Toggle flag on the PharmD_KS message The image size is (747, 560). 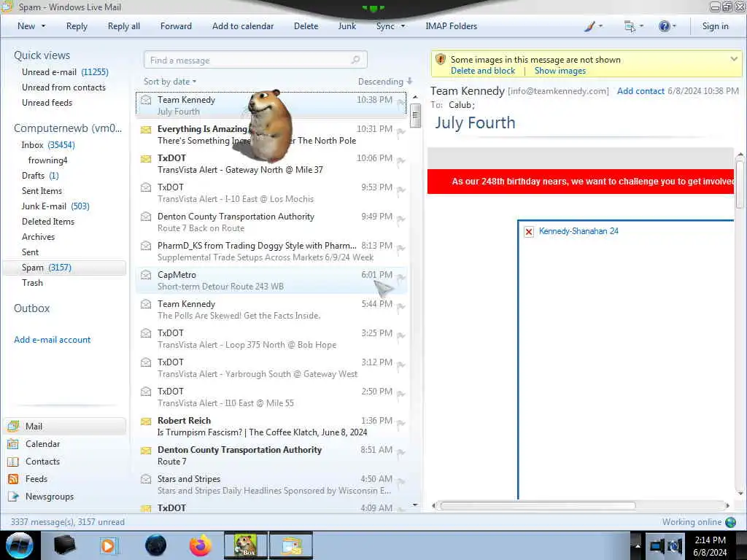pyautogui.click(x=400, y=249)
